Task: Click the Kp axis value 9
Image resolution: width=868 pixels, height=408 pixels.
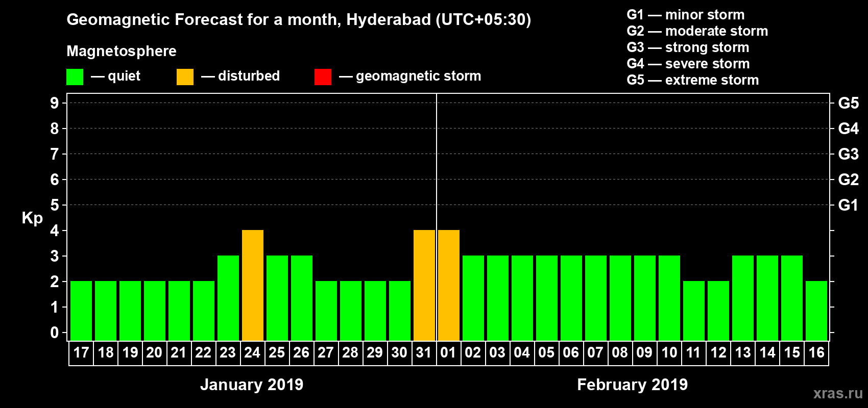Action: pos(55,103)
